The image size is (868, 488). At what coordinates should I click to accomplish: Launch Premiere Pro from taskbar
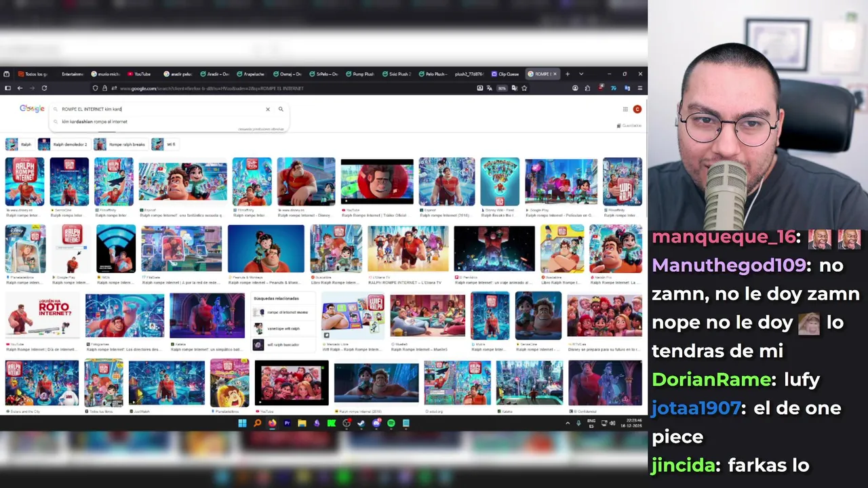tap(287, 424)
